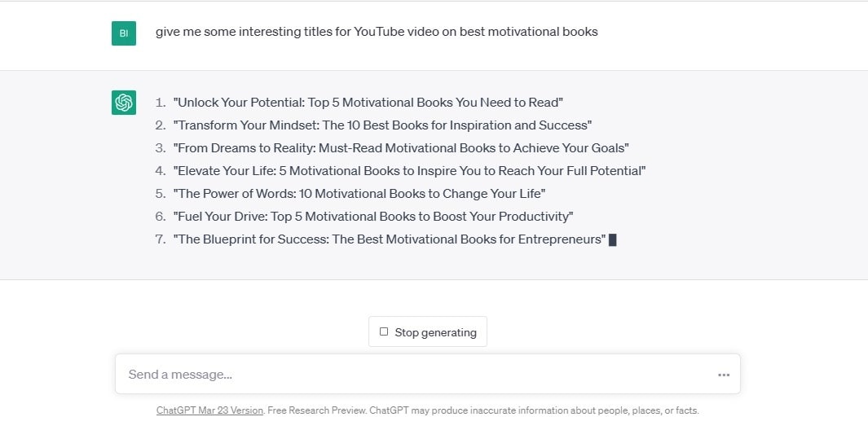This screenshot has width=868, height=430.
Task: Click list number 1 in the response
Action: click(161, 103)
